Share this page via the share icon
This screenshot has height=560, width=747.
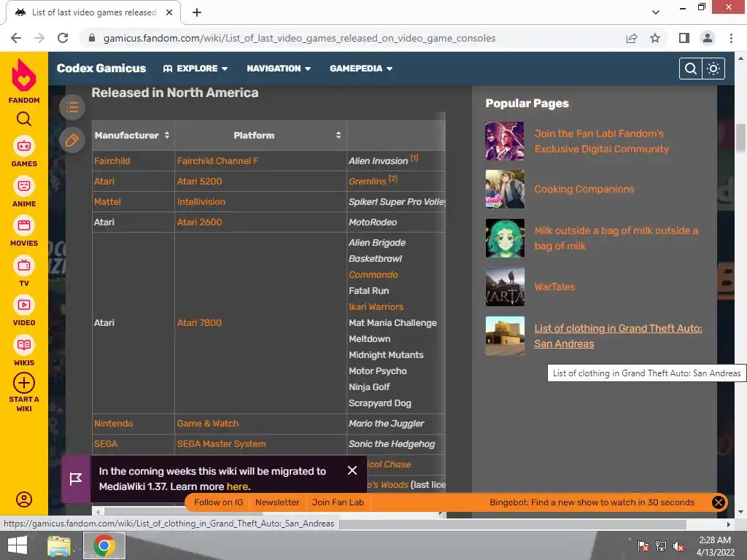632,38
